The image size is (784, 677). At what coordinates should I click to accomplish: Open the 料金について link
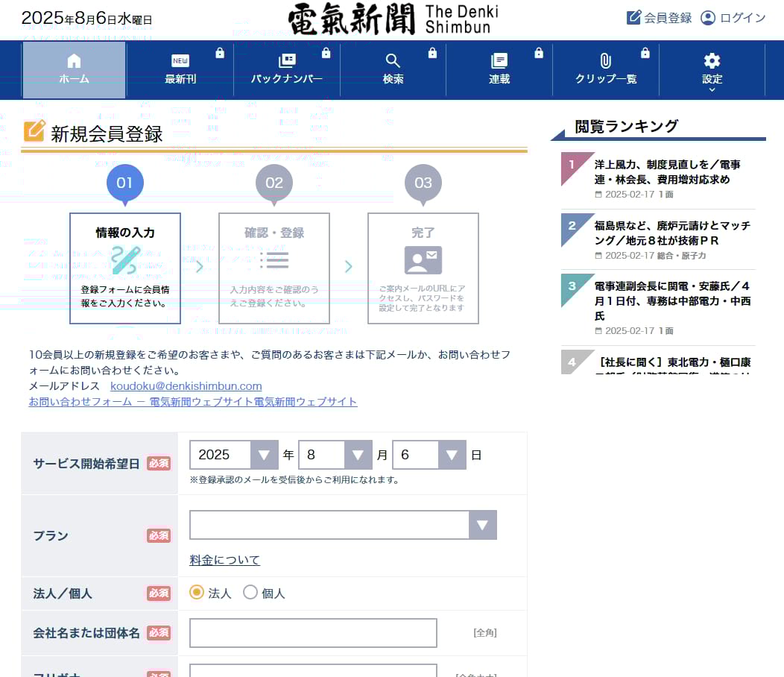pyautogui.click(x=224, y=560)
